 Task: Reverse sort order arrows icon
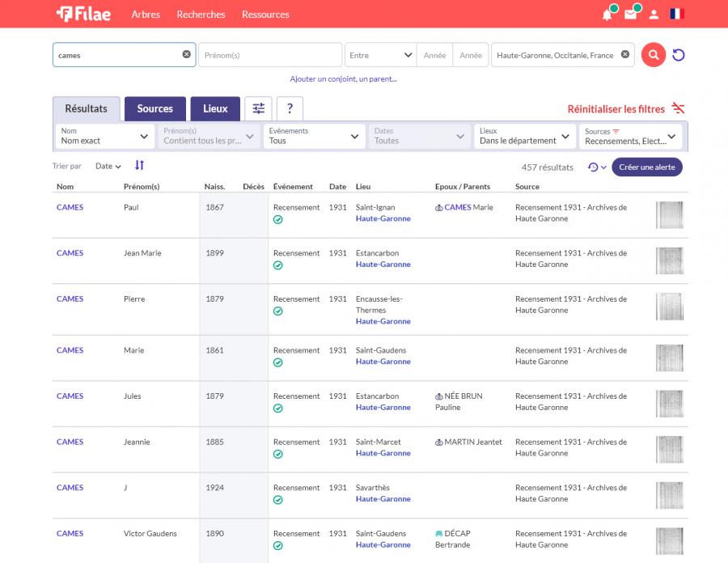[x=139, y=165]
